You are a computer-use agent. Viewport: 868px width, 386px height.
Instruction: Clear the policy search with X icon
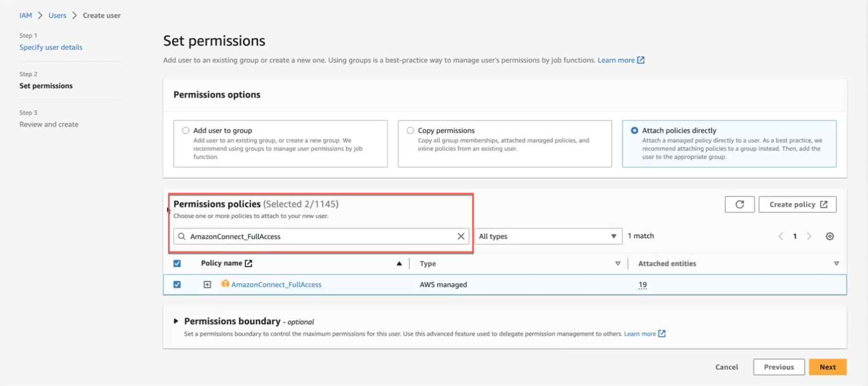pyautogui.click(x=461, y=236)
